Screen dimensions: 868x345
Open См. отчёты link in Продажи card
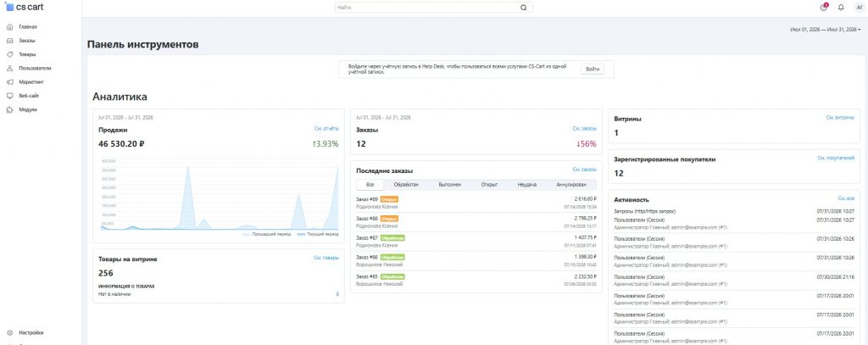[x=326, y=129]
